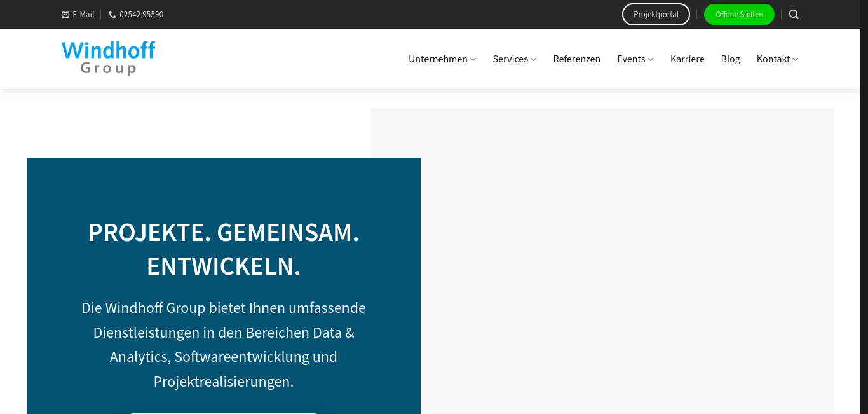
Task: Click the paragraph starting Die Windhoff Group bietet
Action: click(x=224, y=345)
